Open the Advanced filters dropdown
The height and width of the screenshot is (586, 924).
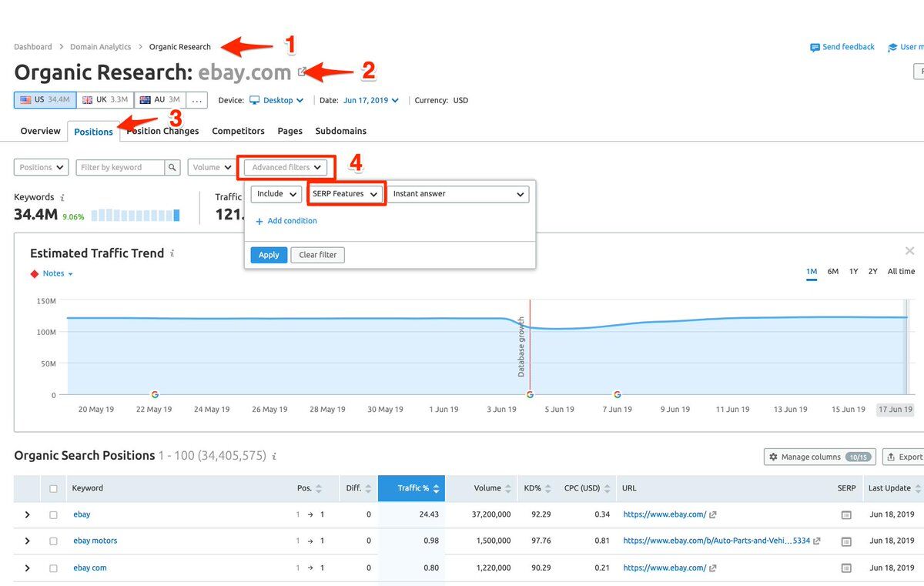coord(286,167)
